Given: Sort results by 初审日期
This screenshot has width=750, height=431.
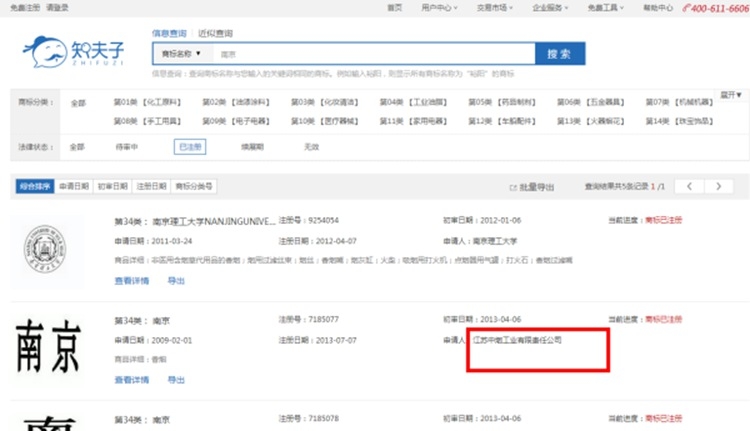Looking at the screenshot, I should click(x=112, y=186).
